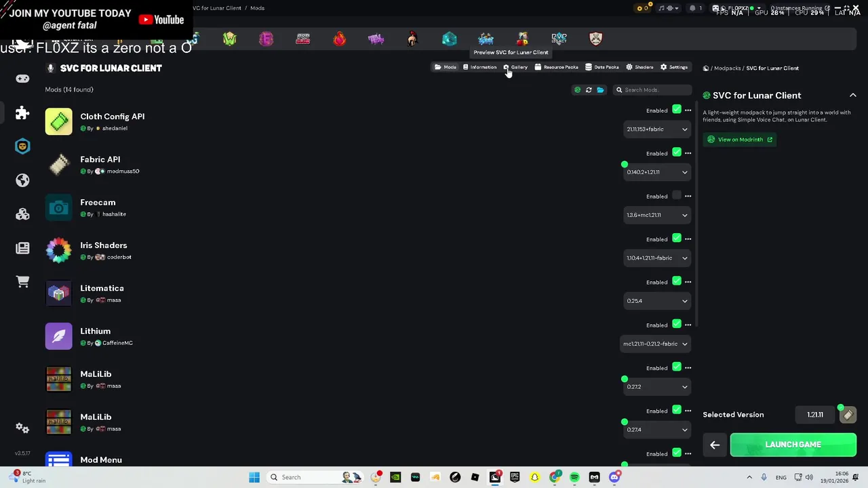Open mods folder via the blue folder icon
The height and width of the screenshot is (488, 868).
[x=600, y=89]
